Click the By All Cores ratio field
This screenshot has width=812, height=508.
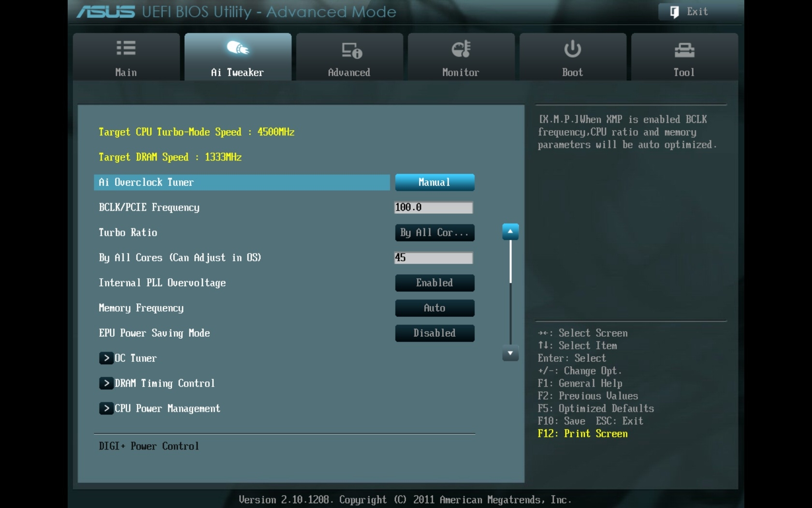(434, 258)
